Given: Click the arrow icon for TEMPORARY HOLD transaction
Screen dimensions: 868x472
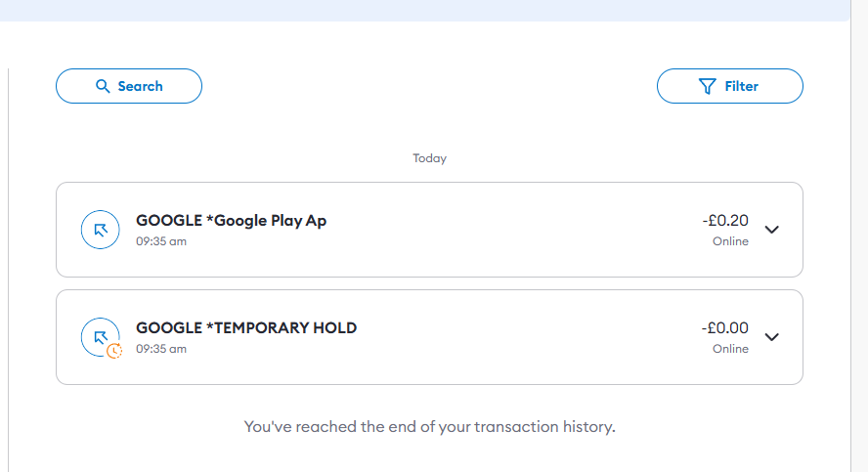Looking at the screenshot, I should click(100, 337).
